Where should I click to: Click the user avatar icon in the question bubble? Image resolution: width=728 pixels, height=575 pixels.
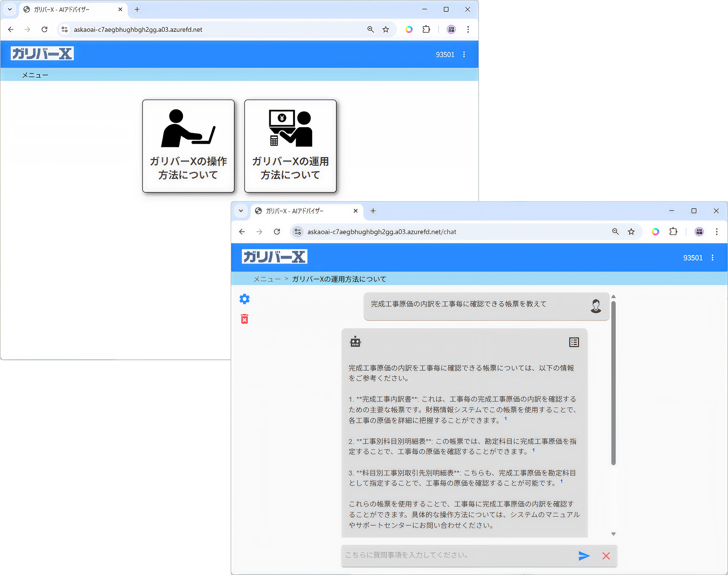[x=596, y=306]
